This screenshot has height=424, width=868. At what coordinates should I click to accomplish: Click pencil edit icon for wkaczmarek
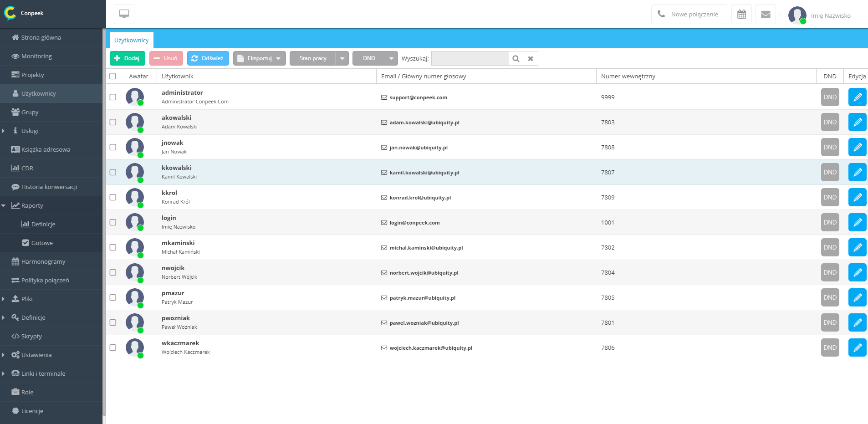[857, 347]
